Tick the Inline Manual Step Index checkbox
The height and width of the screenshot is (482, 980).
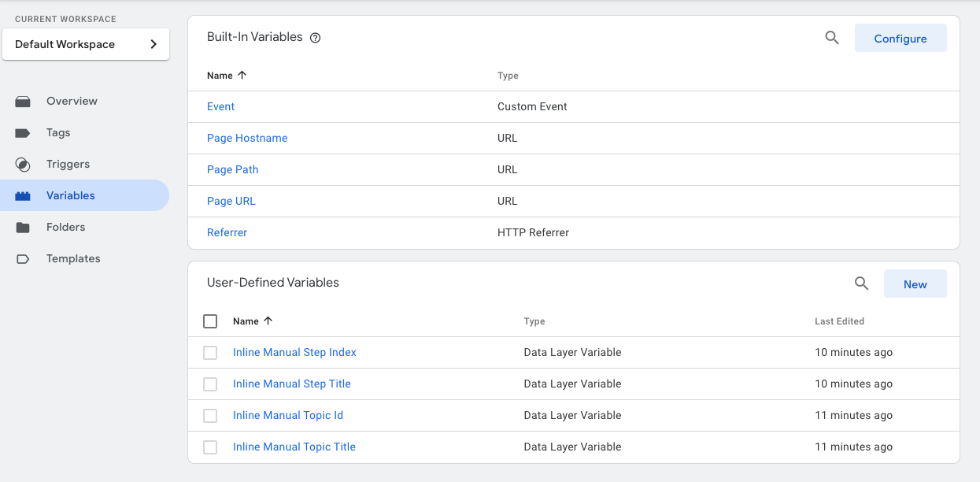point(210,353)
